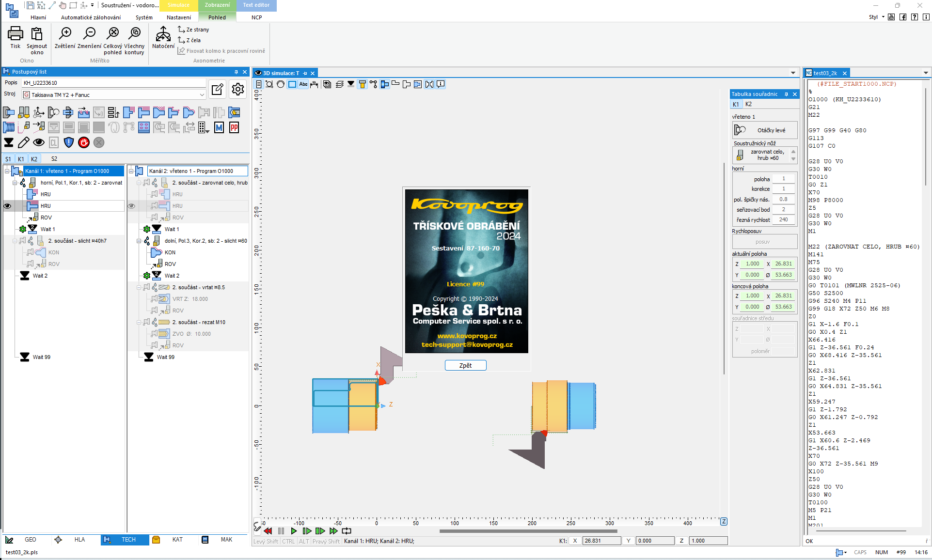The width and height of the screenshot is (932, 560).
Task: Click the Sejmout okno clipboard icon
Action: coord(37,33)
